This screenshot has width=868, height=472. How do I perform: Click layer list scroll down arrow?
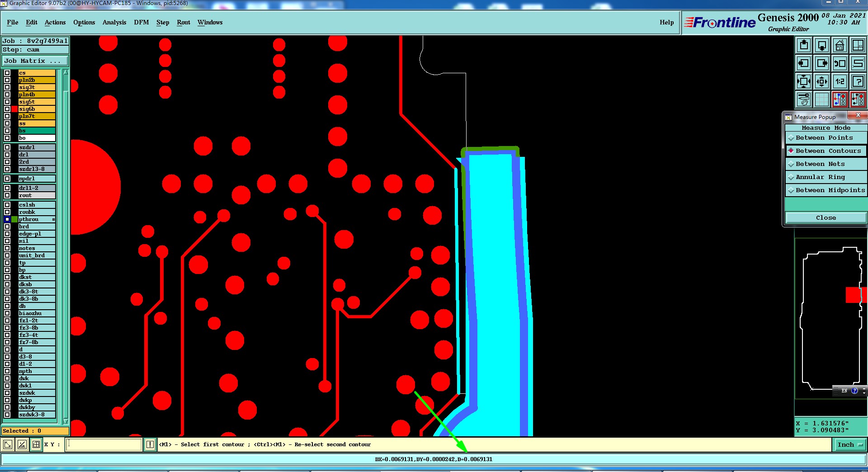click(66, 421)
